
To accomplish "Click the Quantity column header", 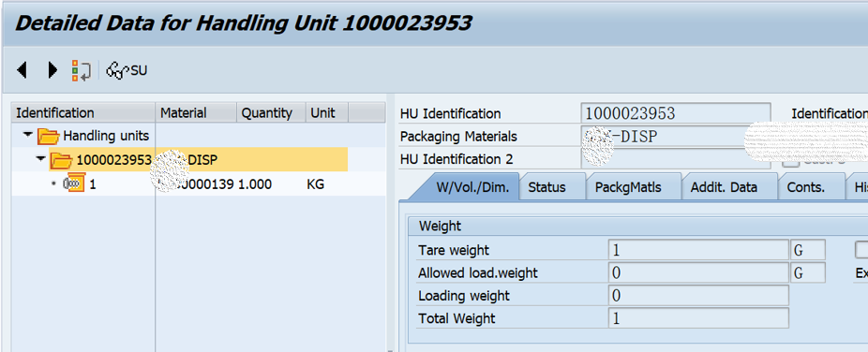I will (x=271, y=112).
